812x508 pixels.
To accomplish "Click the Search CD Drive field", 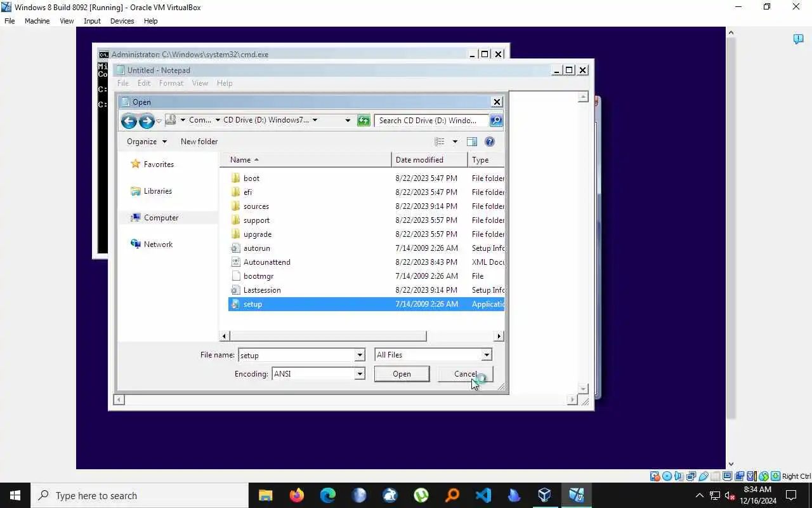I will tap(431, 120).
